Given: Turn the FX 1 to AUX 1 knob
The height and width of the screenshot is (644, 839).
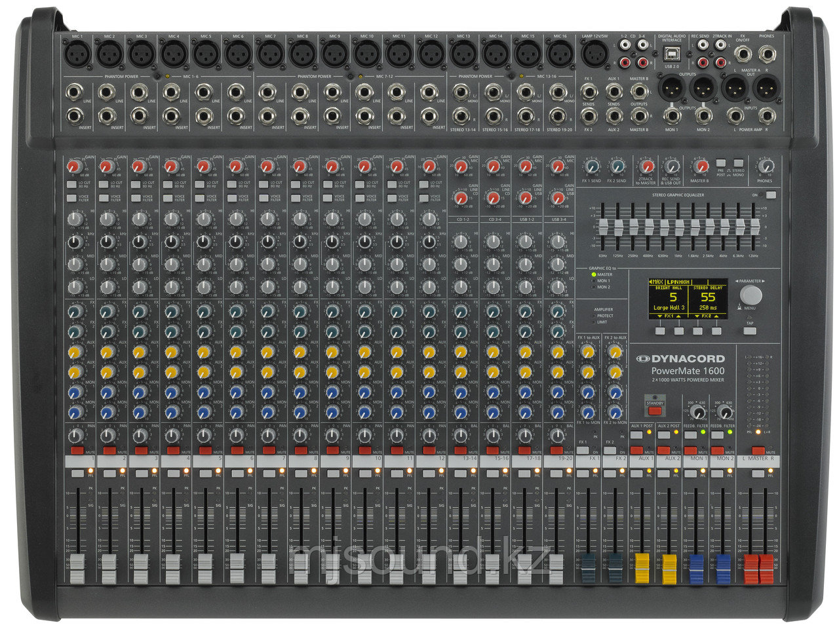Looking at the screenshot, I should coord(588,352).
